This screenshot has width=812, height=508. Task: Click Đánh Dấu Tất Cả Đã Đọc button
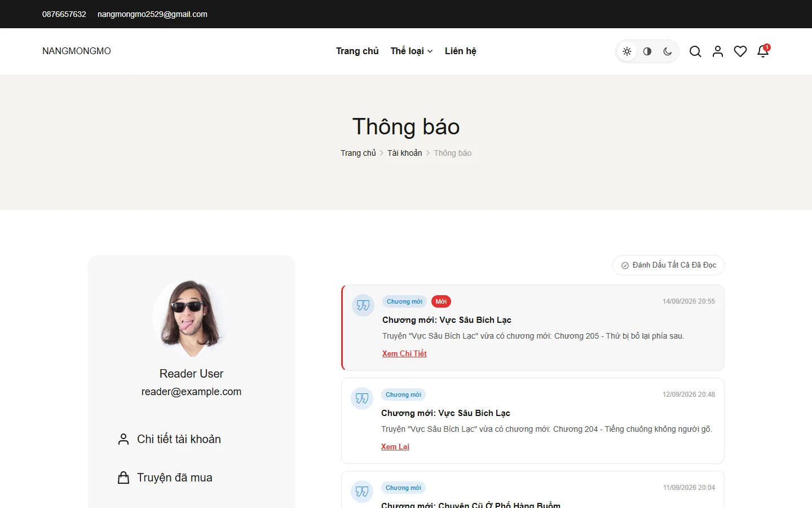point(668,265)
